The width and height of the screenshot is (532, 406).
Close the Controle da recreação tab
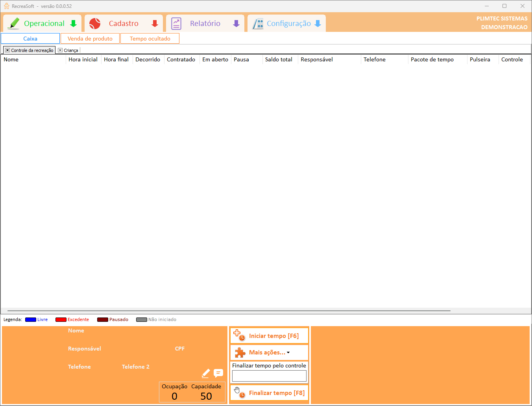pos(7,50)
